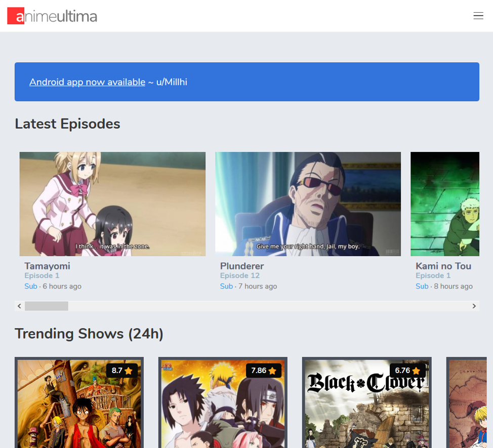Open the Tamayomi title link
Image resolution: width=493 pixels, height=448 pixels.
(x=47, y=266)
